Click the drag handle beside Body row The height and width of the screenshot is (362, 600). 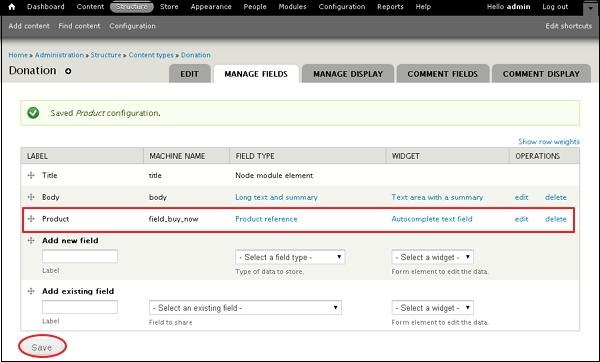click(x=31, y=197)
